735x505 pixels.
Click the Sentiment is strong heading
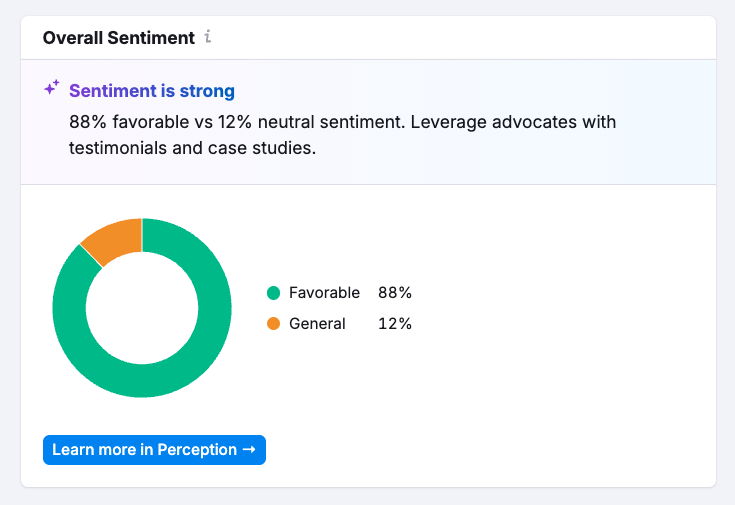click(152, 91)
